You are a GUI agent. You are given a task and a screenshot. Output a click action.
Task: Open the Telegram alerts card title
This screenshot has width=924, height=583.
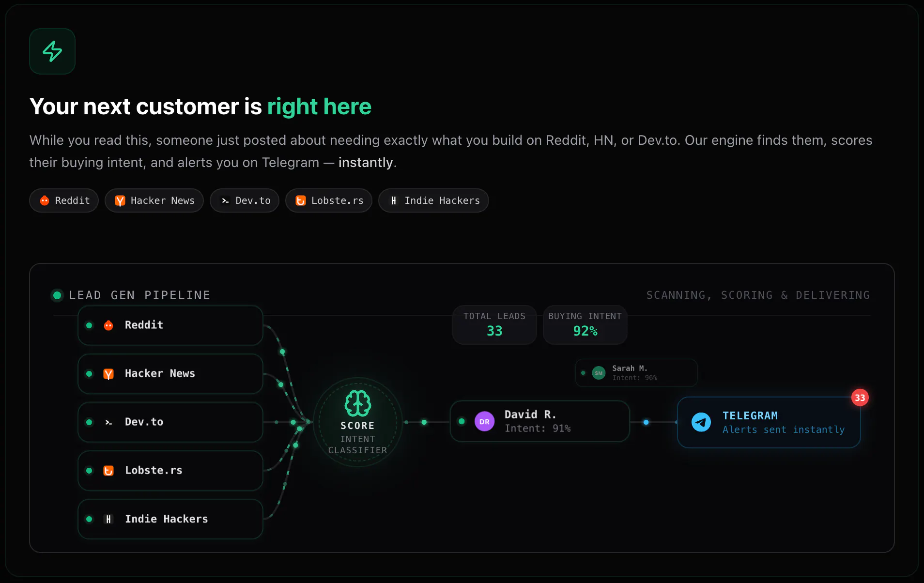pyautogui.click(x=750, y=415)
